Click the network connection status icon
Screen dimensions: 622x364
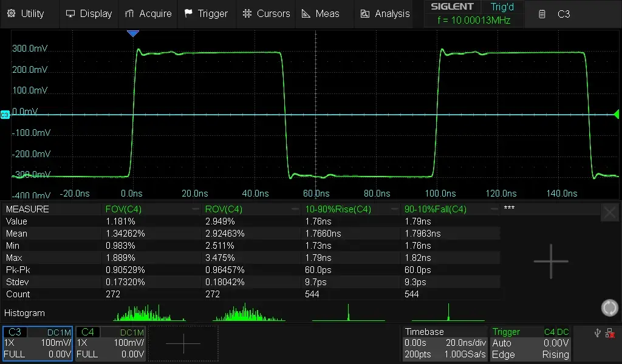point(610,333)
